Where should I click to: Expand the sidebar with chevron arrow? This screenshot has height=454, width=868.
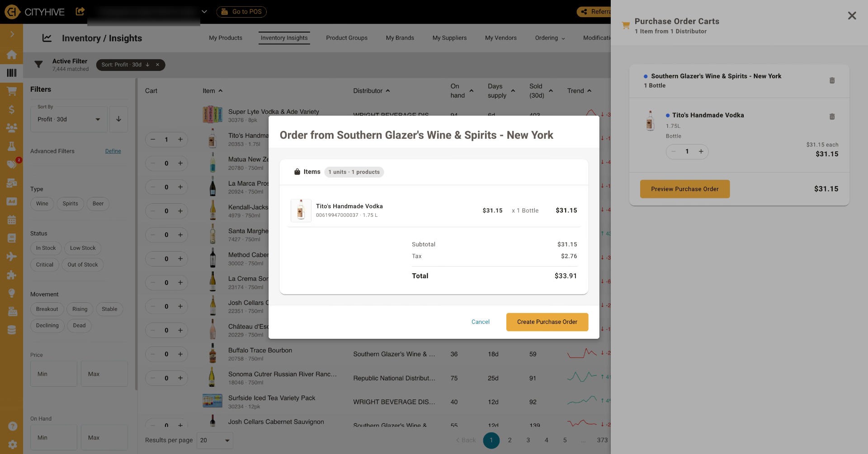click(12, 34)
